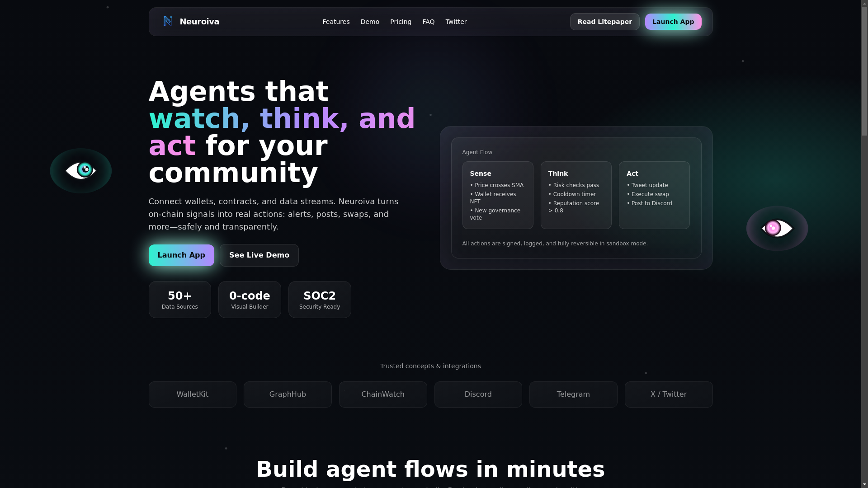Click the Read Litepaper button
868x488 pixels.
[x=605, y=22]
